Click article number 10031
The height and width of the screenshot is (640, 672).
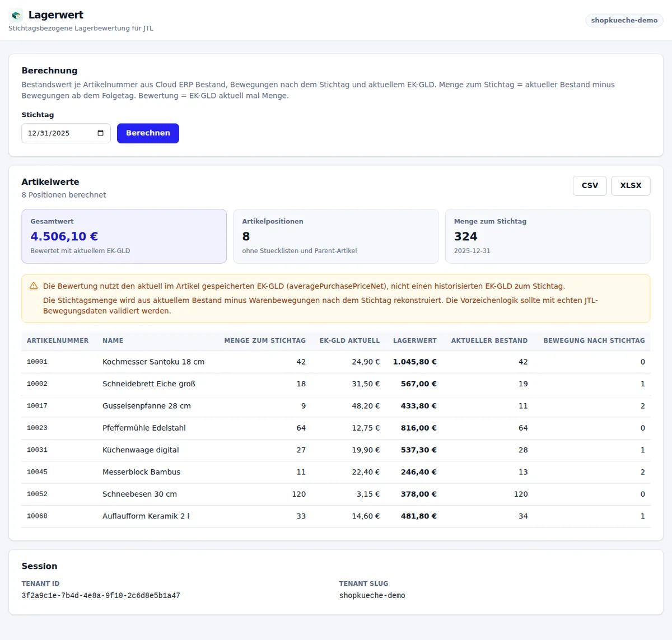(37, 450)
